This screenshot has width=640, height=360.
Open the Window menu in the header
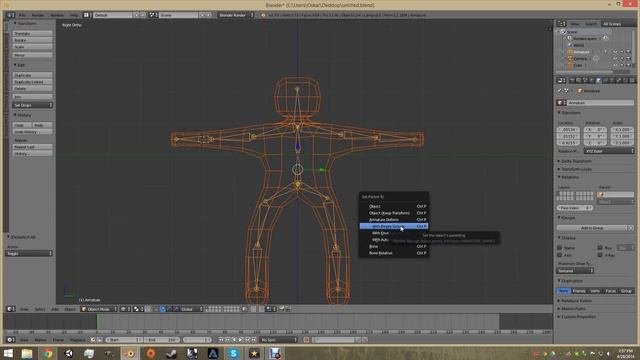point(57,15)
